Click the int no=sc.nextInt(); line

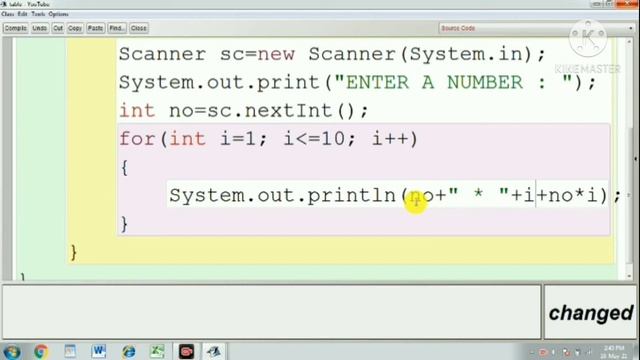244,111
